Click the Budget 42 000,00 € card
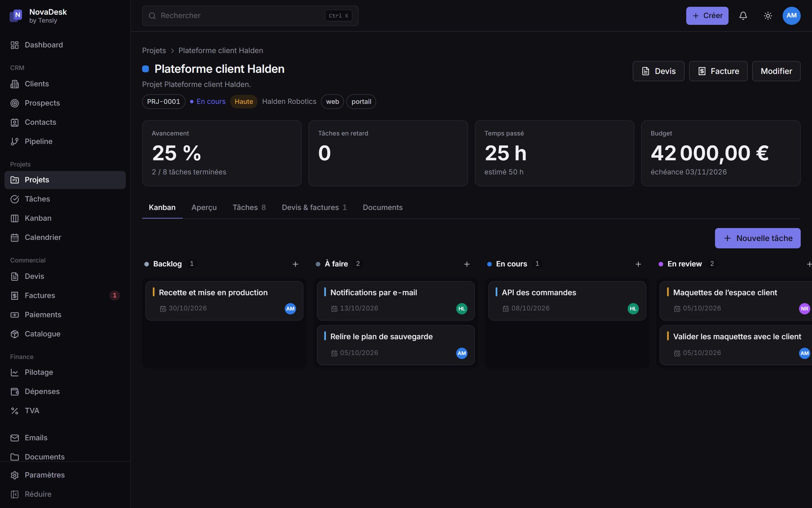Viewport: 812px width, 508px height. tap(721, 153)
